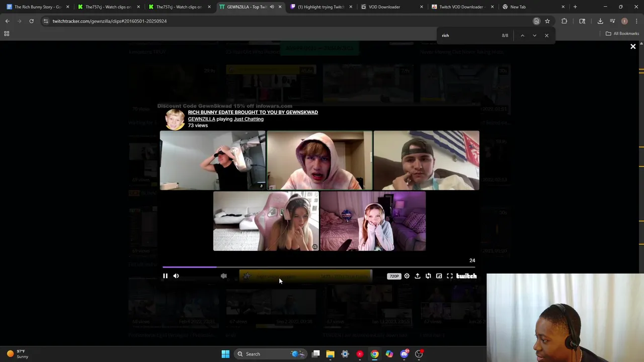Open Settings gear app on the taskbar
The height and width of the screenshot is (362, 644).
[345, 354]
